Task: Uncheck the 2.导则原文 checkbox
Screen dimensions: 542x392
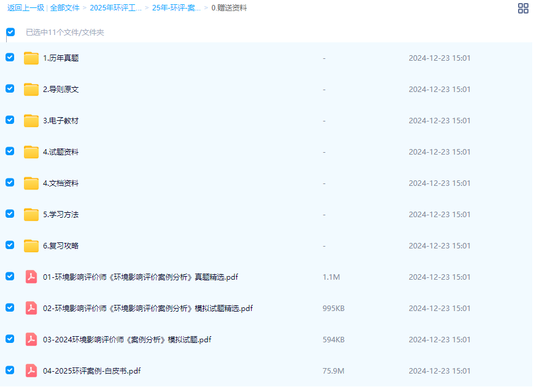Action: 10,89
